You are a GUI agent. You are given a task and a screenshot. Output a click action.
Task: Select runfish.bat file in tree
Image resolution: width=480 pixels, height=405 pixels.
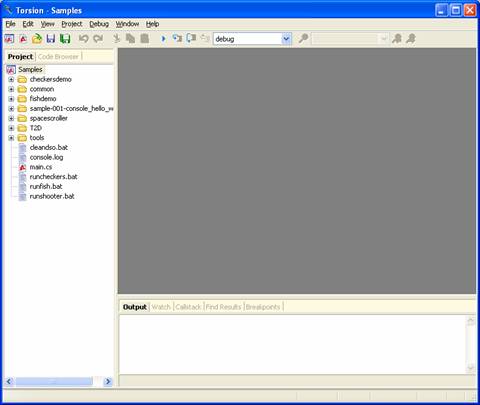(46, 187)
